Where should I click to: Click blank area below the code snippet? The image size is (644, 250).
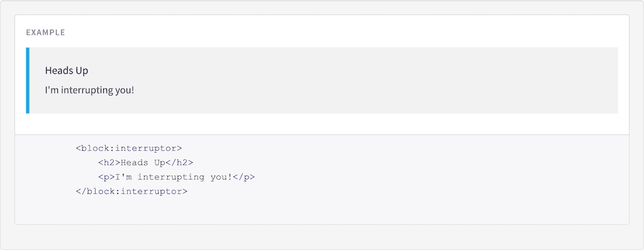tap(321, 212)
